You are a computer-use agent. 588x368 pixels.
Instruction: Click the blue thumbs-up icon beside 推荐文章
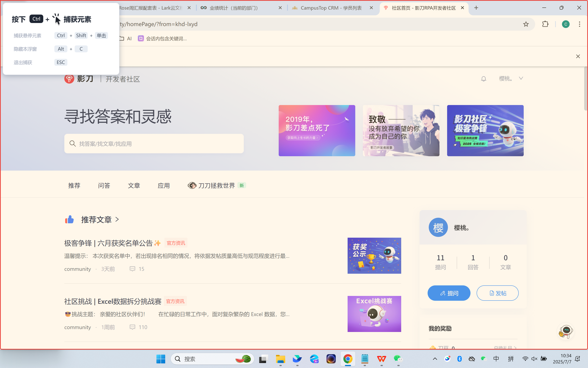(69, 219)
